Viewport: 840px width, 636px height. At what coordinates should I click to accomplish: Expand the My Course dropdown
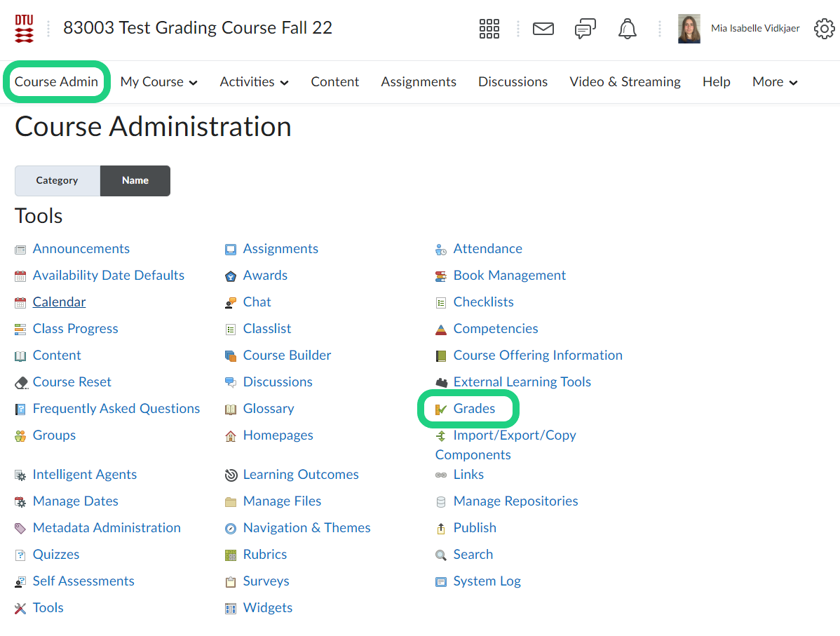coord(159,82)
